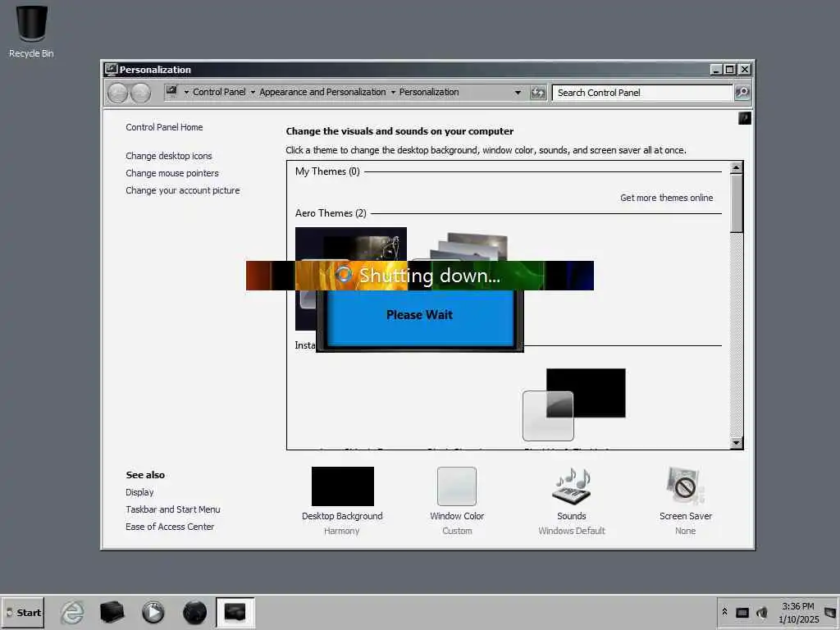Show hidden tray icons arrow
Image resolution: width=840 pixels, height=630 pixels.
coord(724,612)
